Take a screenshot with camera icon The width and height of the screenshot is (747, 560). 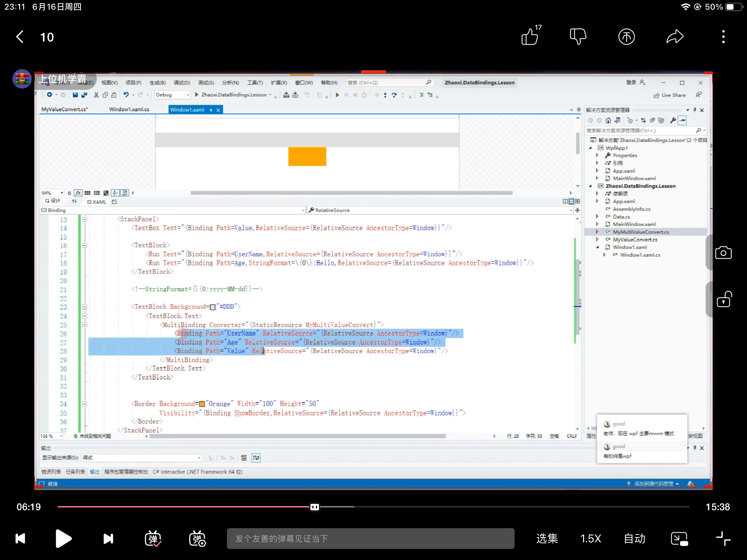[723, 253]
